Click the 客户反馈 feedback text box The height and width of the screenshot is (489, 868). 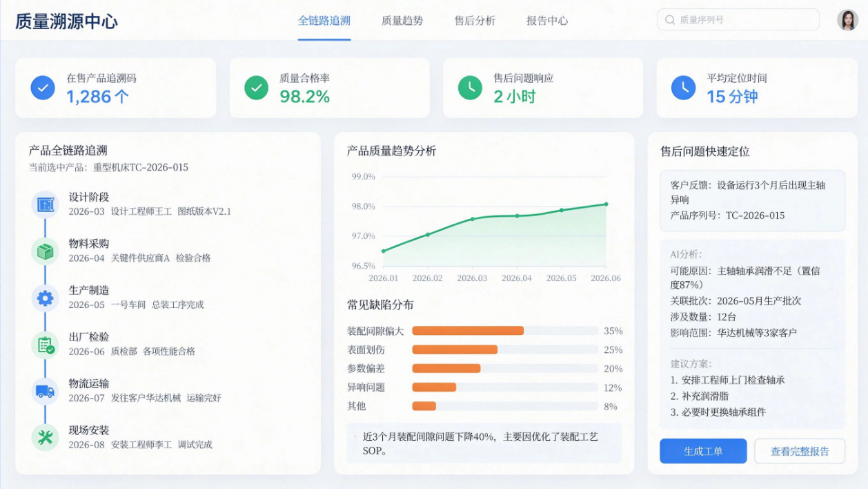pyautogui.click(x=752, y=200)
